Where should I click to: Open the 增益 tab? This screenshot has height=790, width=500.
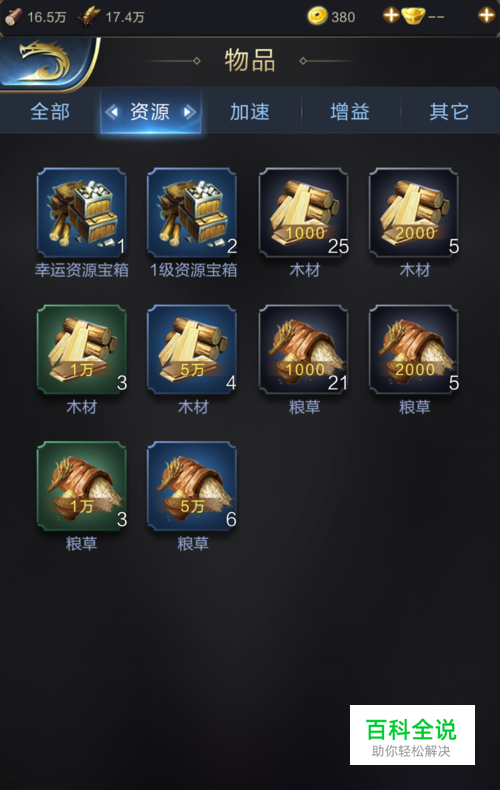(350, 111)
